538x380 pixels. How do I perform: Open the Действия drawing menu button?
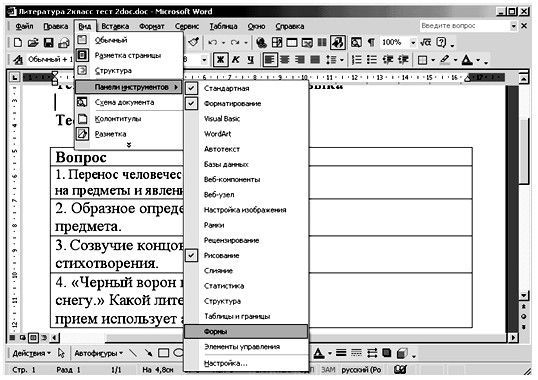tap(32, 353)
